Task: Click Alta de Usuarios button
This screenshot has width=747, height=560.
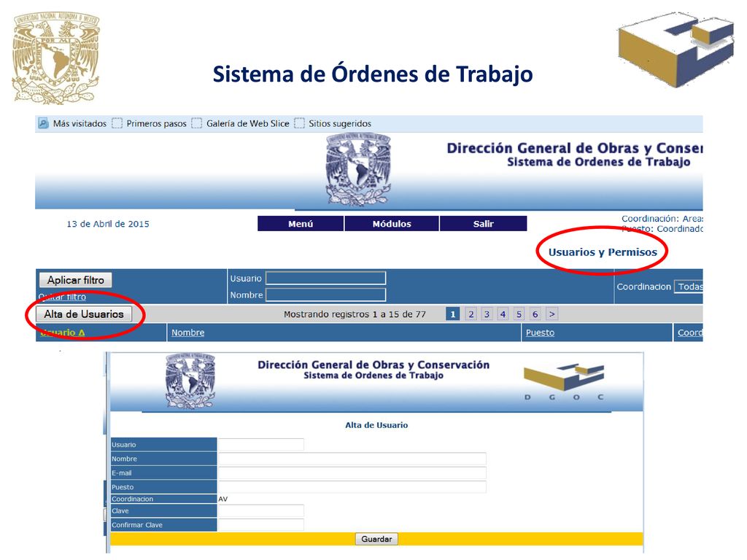Action: pos(84,314)
